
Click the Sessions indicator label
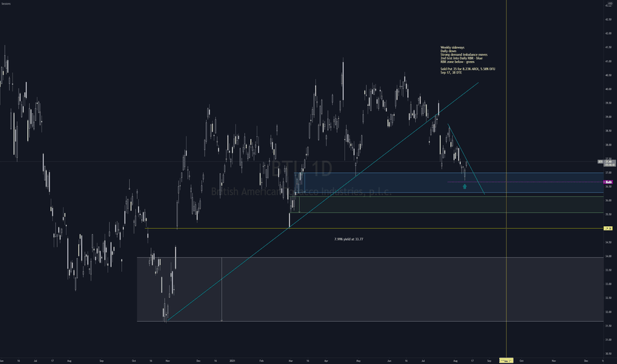(x=6, y=3)
